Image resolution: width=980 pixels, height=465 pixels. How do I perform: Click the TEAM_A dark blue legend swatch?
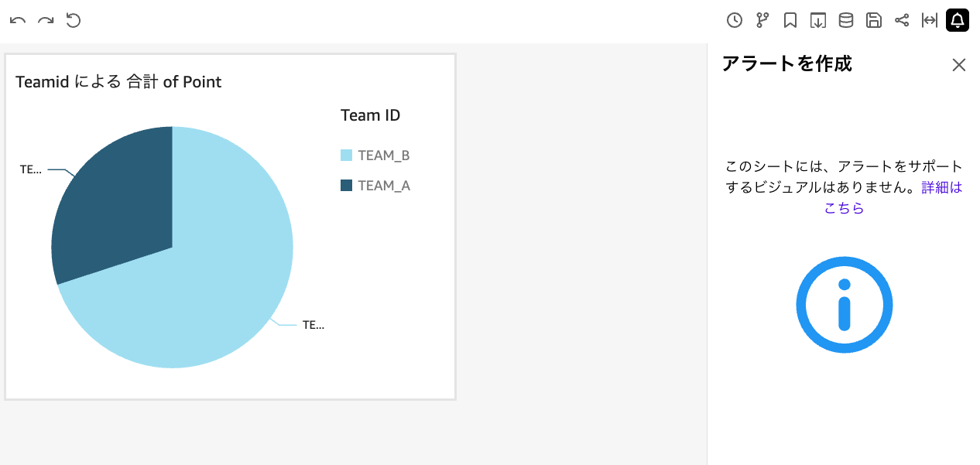coord(347,186)
